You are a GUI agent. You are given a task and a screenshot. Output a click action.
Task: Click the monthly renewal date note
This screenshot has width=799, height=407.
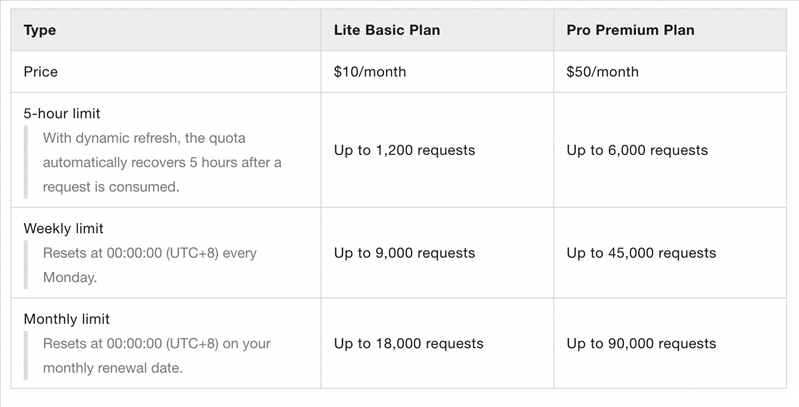pos(157,355)
